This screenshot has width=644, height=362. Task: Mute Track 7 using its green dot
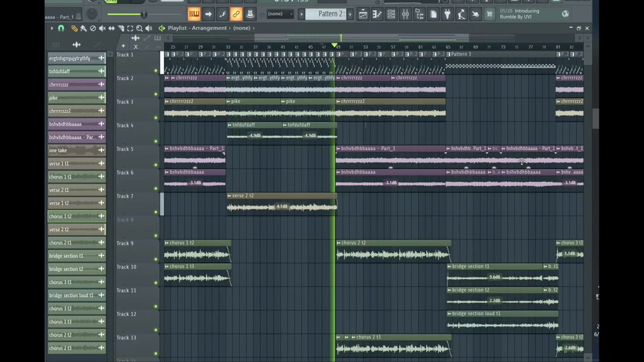156,212
